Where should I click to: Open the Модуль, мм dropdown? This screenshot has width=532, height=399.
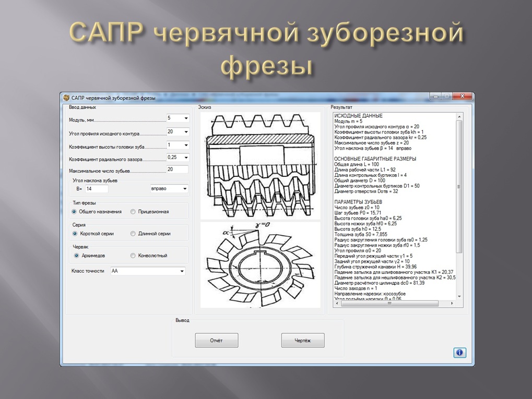186,118
